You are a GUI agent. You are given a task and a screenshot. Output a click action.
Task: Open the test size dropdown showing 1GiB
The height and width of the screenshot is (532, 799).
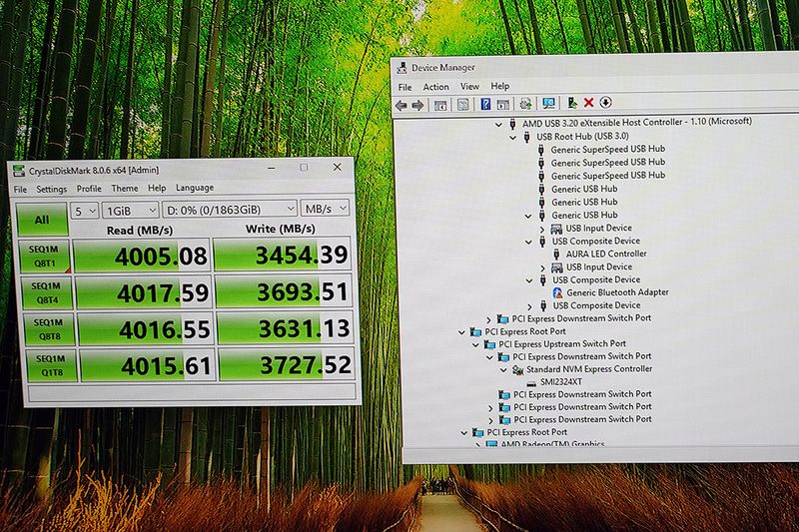pos(131,211)
